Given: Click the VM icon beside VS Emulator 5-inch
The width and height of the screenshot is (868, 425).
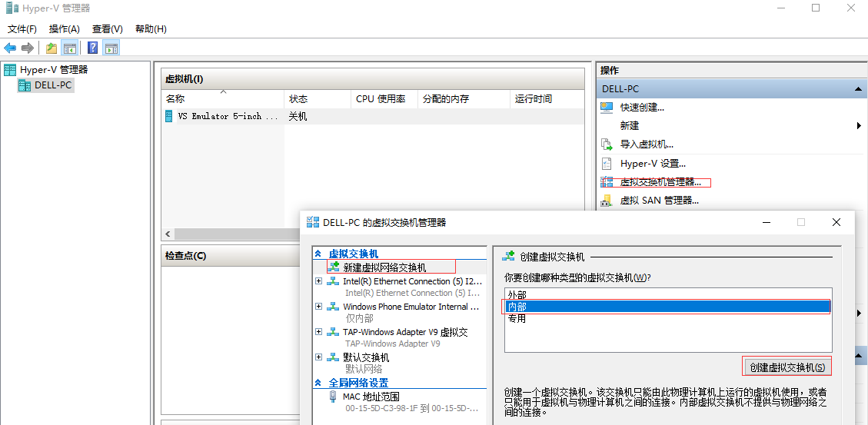Looking at the screenshot, I should (169, 116).
